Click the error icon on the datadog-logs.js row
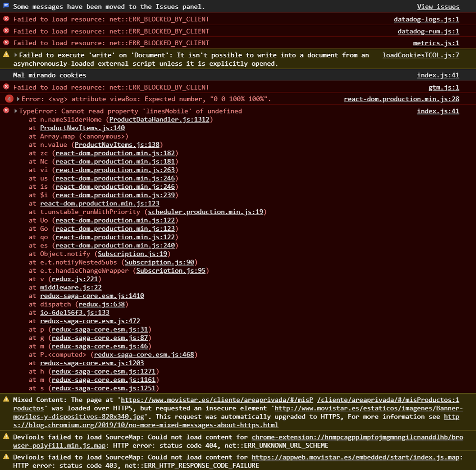 [x=6, y=19]
